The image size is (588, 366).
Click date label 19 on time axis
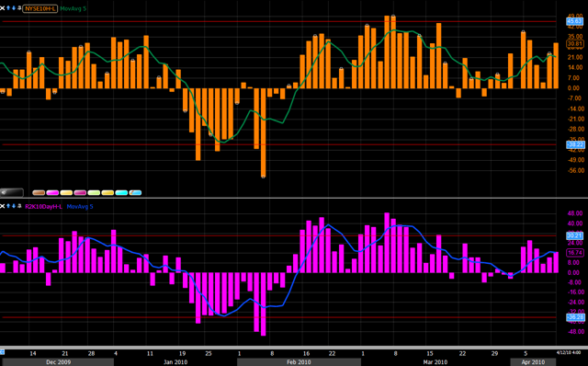pyautogui.click(x=182, y=353)
